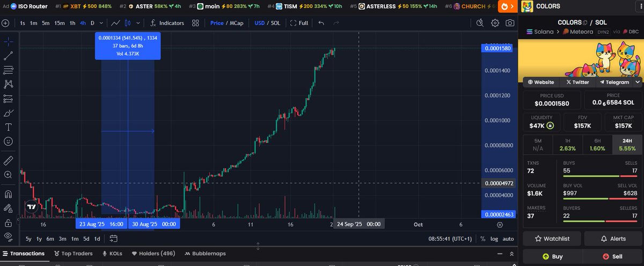The height and width of the screenshot is (266, 644).
Task: Open quick search magnifier icon
Action: click(480, 23)
